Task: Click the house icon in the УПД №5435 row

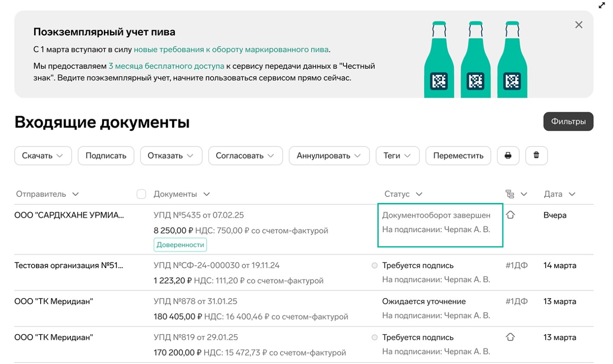Action: pyautogui.click(x=511, y=215)
